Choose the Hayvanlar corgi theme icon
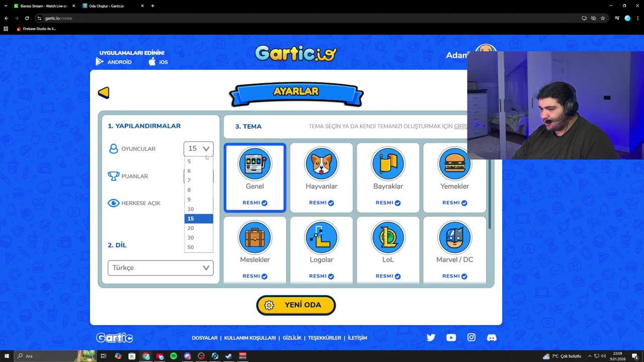Image resolution: width=644 pixels, height=362 pixels. 321,163
